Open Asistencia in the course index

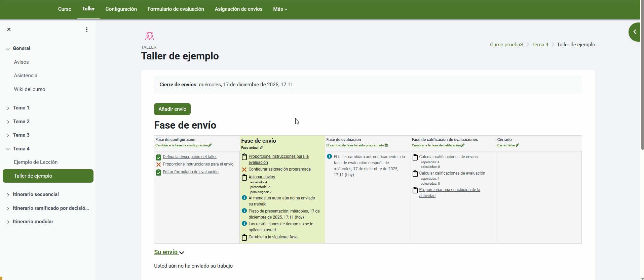(26, 76)
